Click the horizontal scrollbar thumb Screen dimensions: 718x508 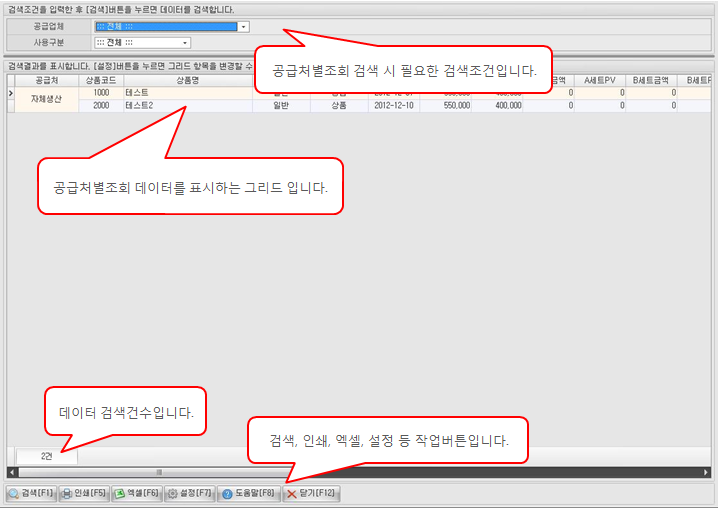coord(159,472)
